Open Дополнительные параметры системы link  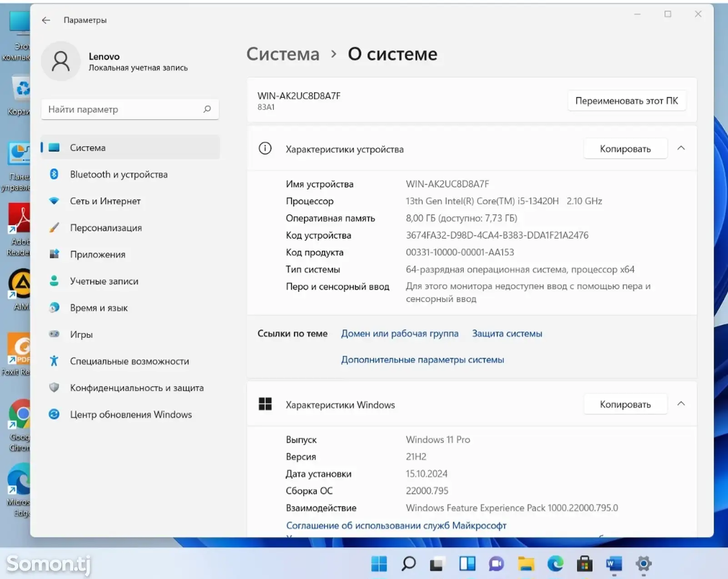(x=422, y=359)
